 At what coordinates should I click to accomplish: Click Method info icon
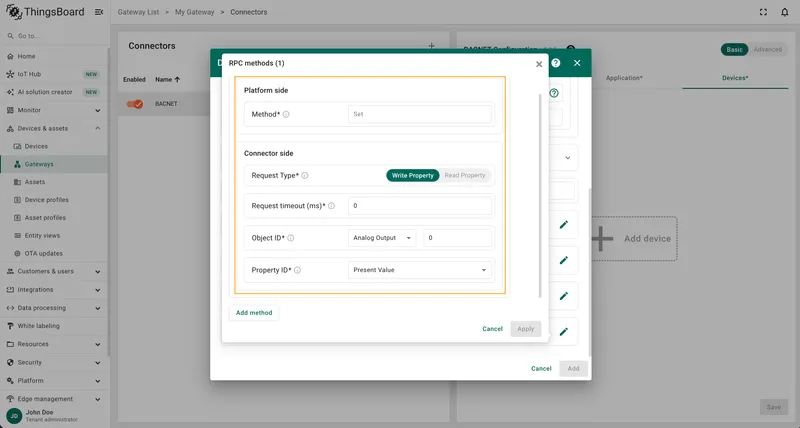[x=286, y=114]
